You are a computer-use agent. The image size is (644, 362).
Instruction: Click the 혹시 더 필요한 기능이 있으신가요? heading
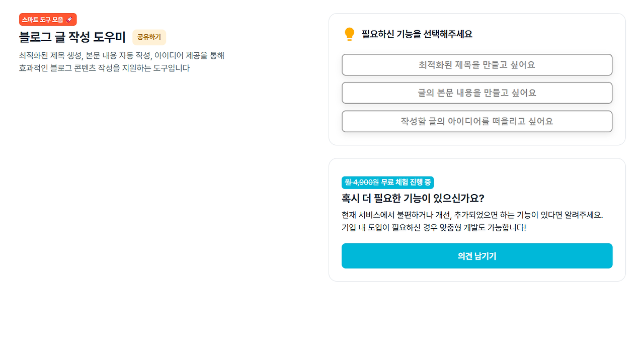click(x=413, y=198)
